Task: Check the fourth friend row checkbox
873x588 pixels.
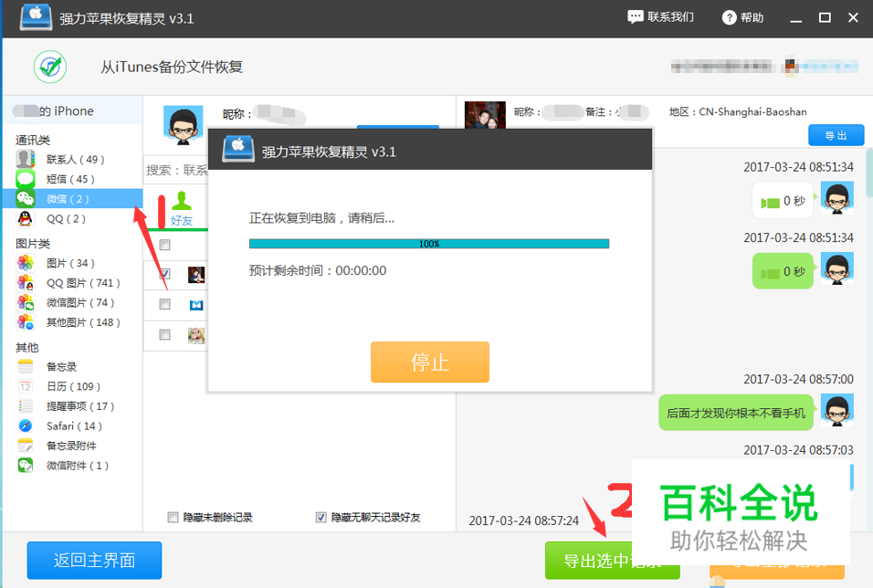Action: coord(164,334)
